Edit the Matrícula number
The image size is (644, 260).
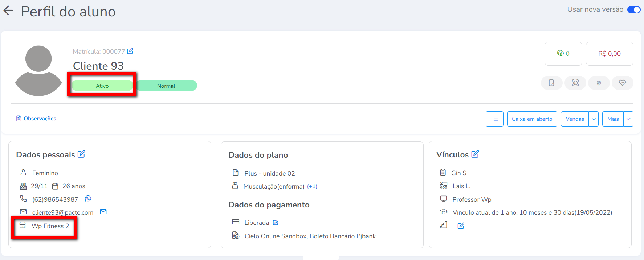coord(130,51)
